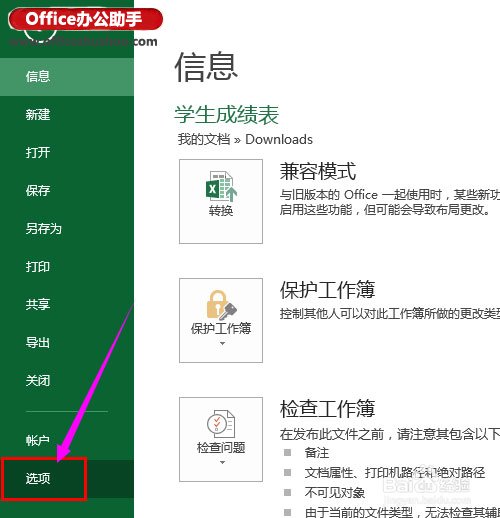Expand the 保护工作簿 dropdown arrow
This screenshot has height=518, width=500.
pos(222,343)
